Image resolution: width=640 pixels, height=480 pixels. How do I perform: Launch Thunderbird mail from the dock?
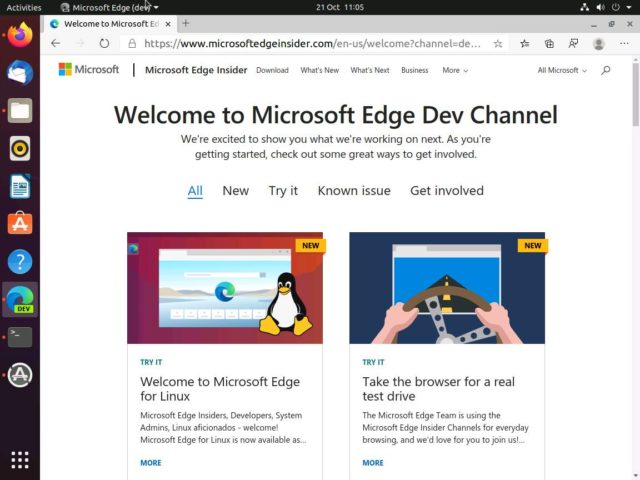click(20, 73)
